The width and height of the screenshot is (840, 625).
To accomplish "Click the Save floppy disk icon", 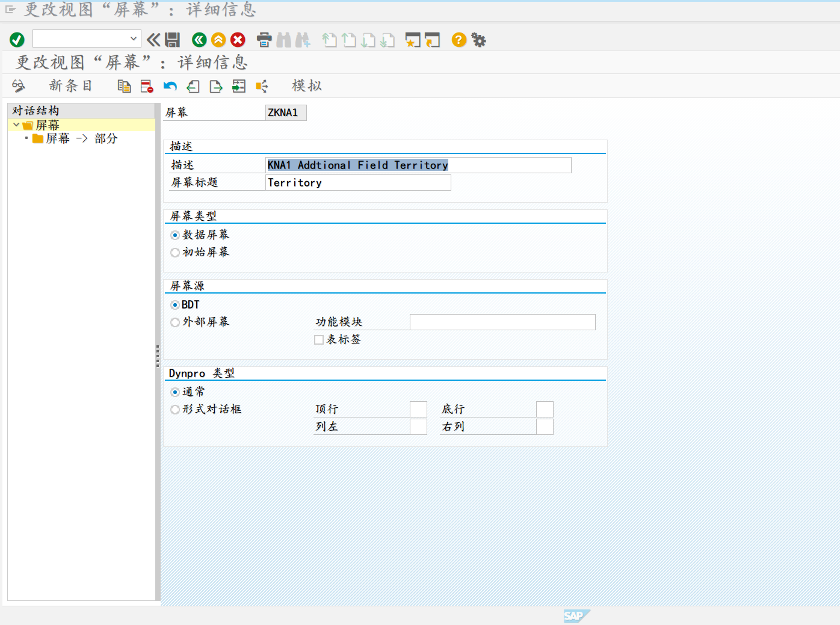I will [173, 40].
